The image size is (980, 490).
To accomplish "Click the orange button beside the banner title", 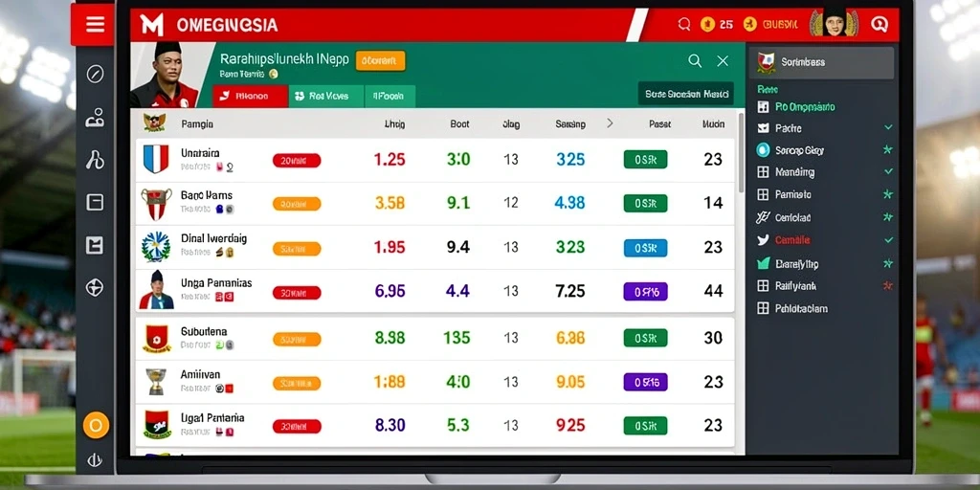I will tap(380, 60).
